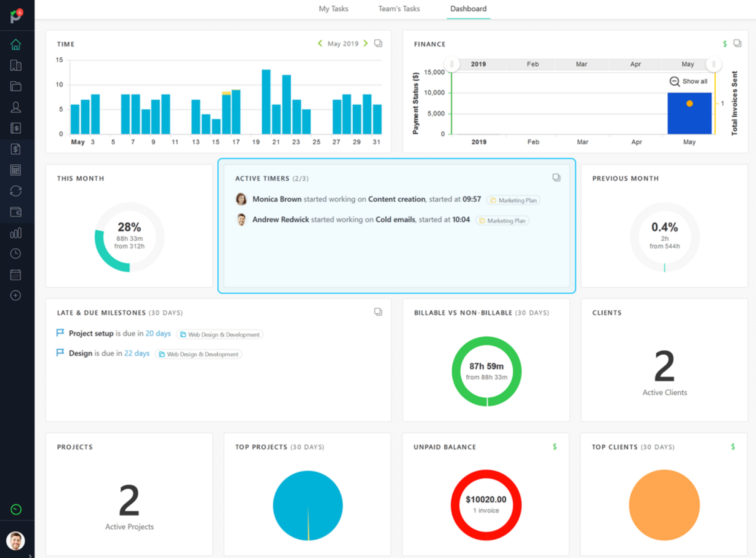Go to previous month in Time widget
This screenshot has height=558, width=756.
click(320, 44)
